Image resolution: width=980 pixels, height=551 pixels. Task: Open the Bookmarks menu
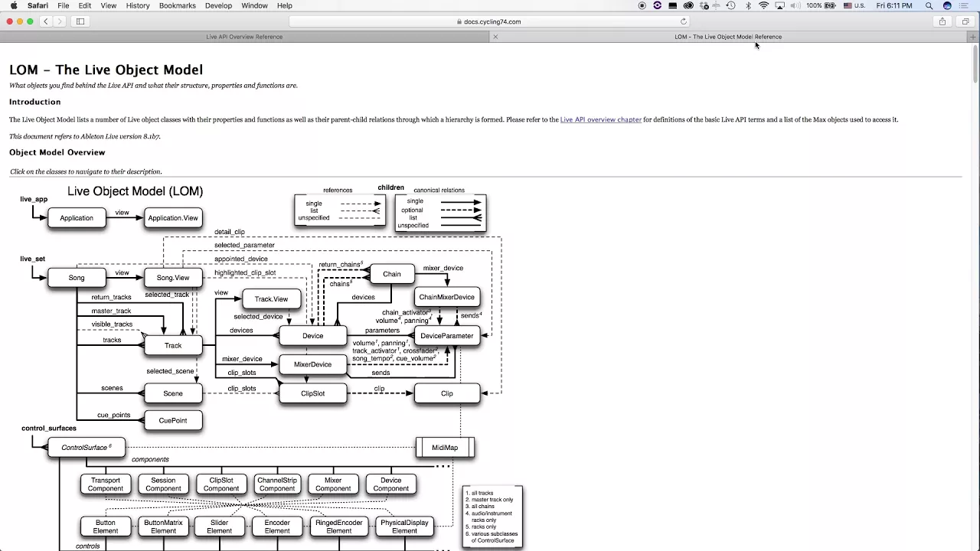(x=178, y=5)
